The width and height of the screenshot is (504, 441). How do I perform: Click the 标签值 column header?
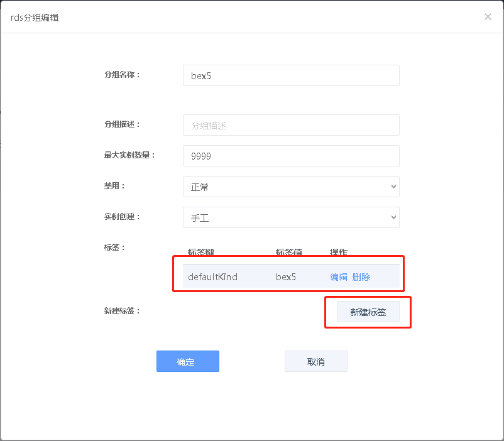[x=289, y=253]
